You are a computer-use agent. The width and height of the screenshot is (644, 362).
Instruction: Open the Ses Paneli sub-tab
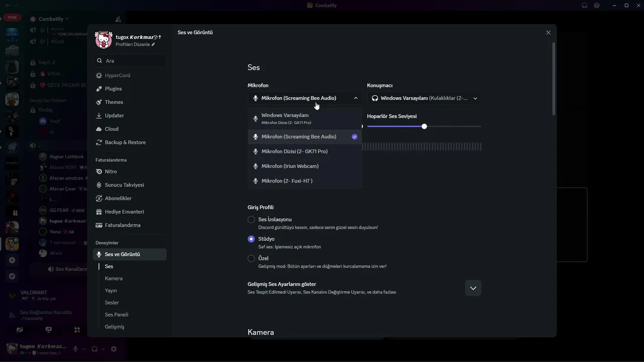click(x=117, y=315)
